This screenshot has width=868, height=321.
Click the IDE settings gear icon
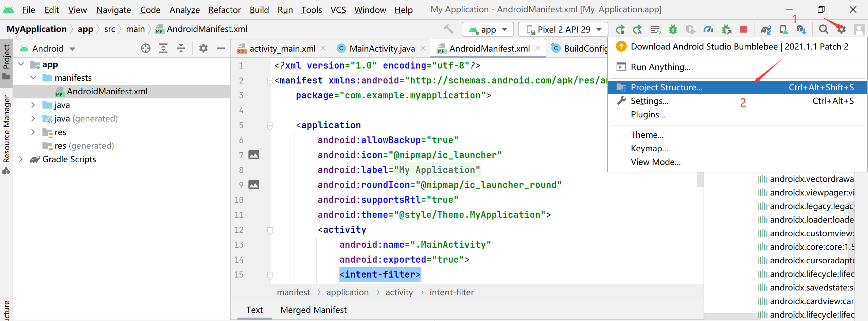tap(841, 29)
